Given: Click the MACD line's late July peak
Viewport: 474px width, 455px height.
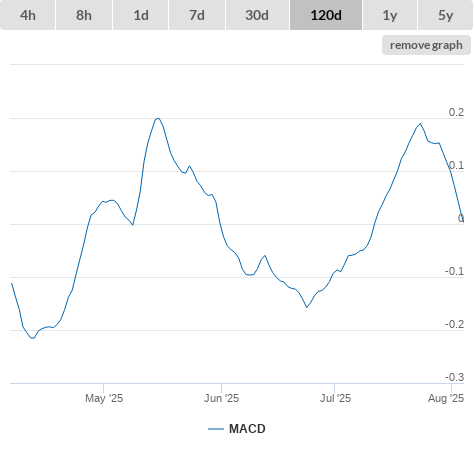Looking at the screenshot, I should [420, 124].
